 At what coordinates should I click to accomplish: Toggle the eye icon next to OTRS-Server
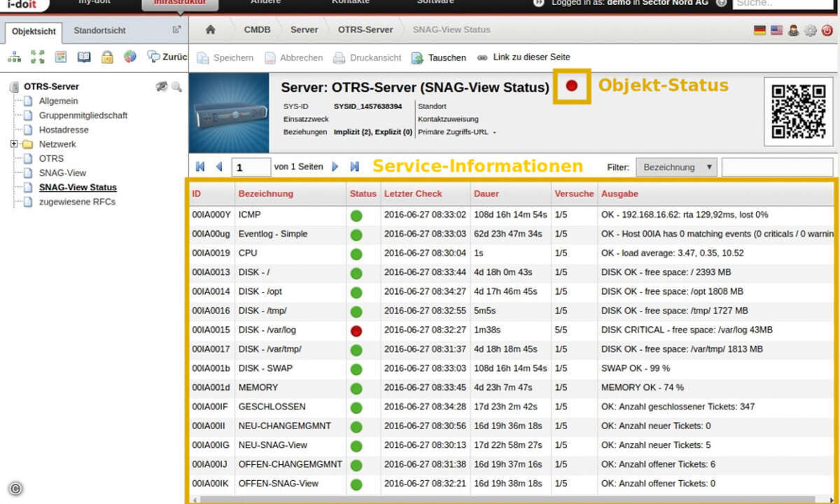pos(161,87)
